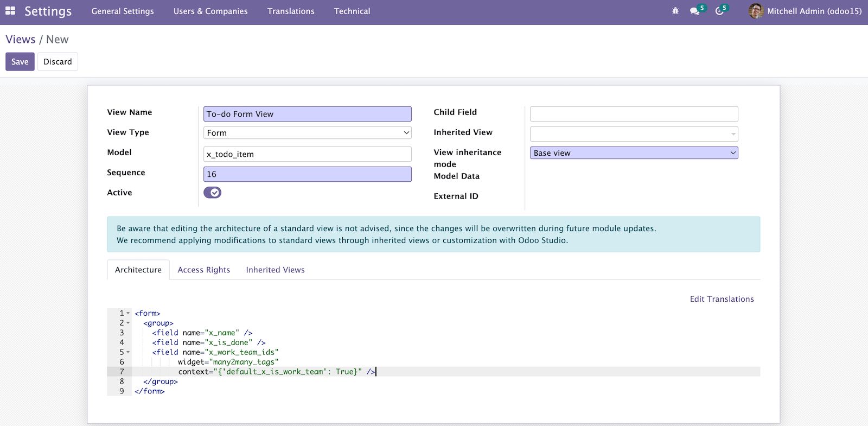Open the General Settings menu
Image resolution: width=868 pixels, height=426 pixels.
[x=123, y=11]
